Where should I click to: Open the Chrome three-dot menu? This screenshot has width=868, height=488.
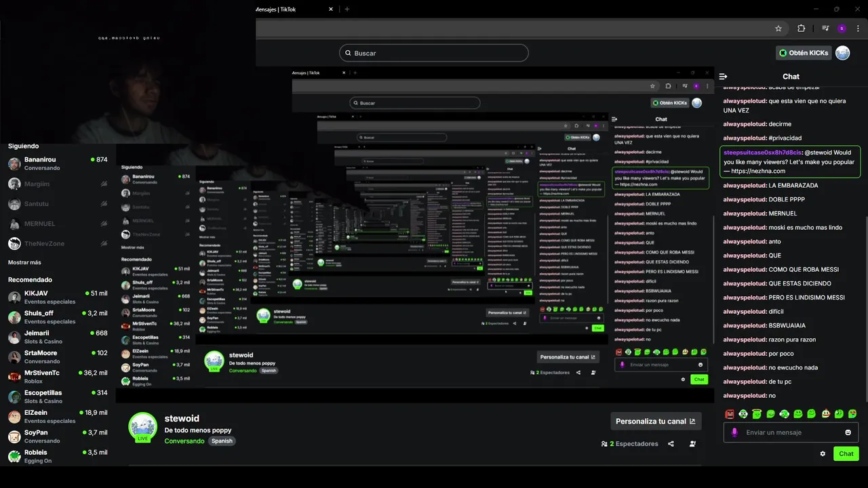[859, 28]
